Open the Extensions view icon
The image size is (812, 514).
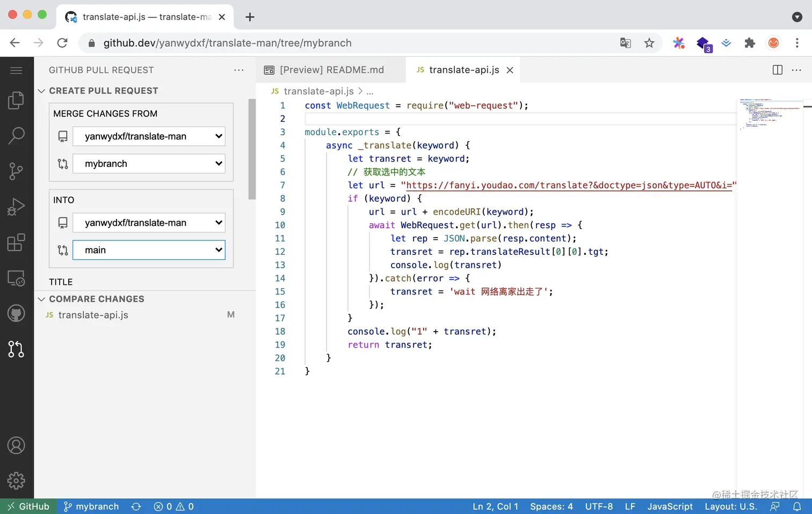click(16, 243)
